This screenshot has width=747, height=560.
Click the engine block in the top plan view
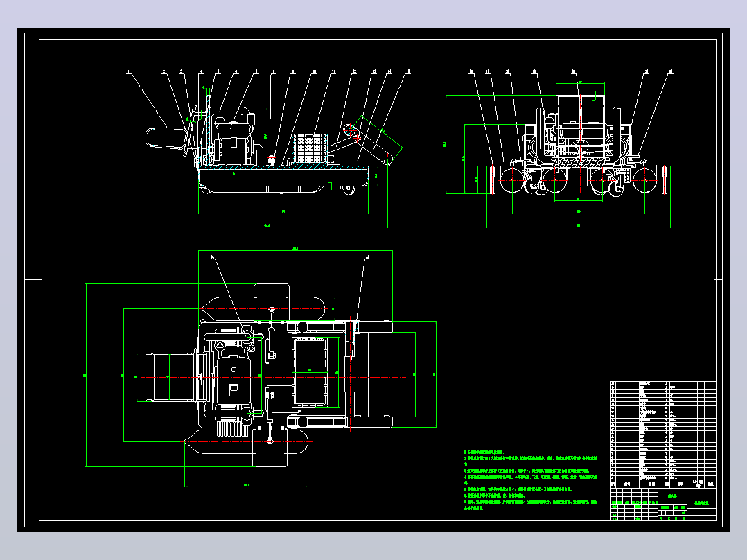(x=234, y=381)
